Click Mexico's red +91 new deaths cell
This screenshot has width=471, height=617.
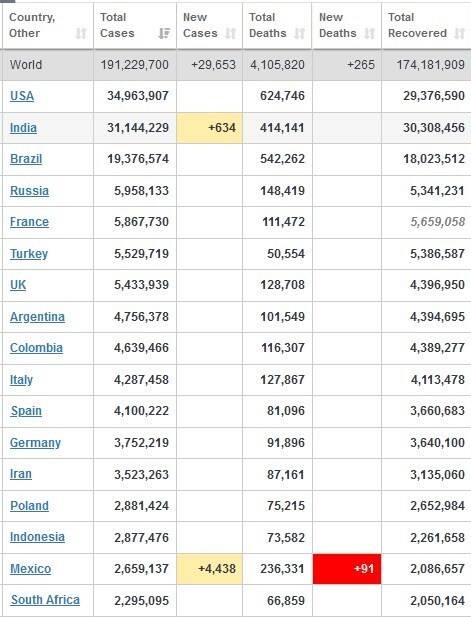coord(347,569)
